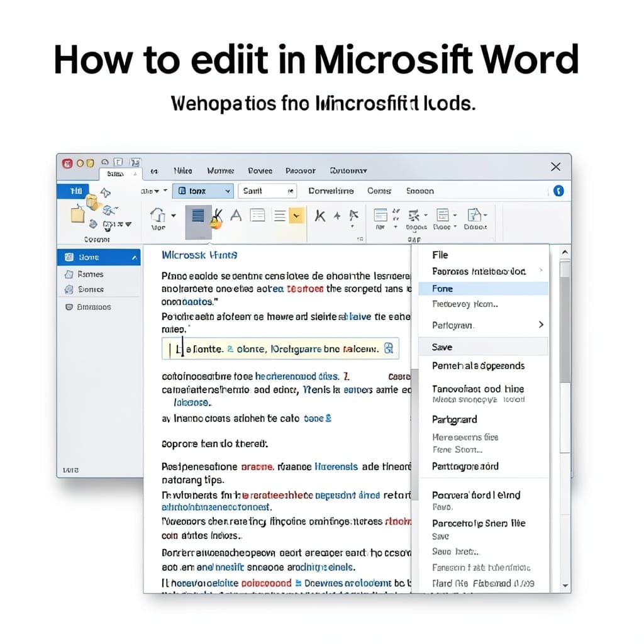Click the Snooon toolbar label

coord(419,191)
